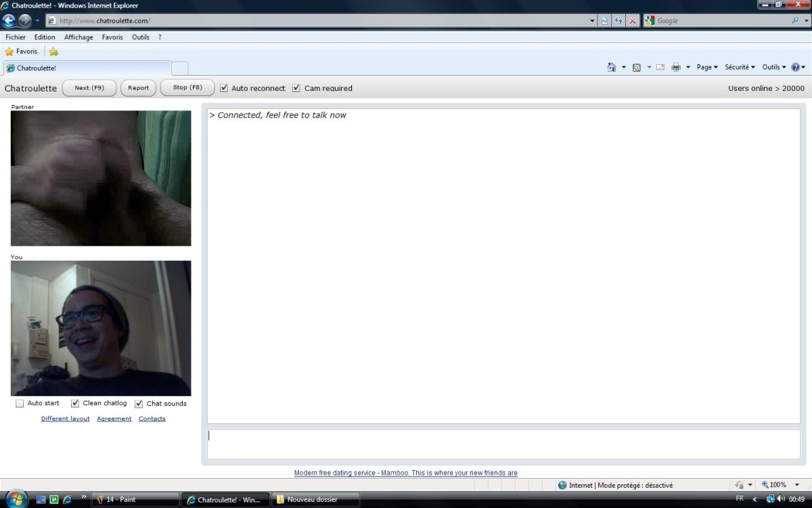Open the Sécurité dropdown menu
This screenshot has height=508, width=812.
pyautogui.click(x=740, y=67)
